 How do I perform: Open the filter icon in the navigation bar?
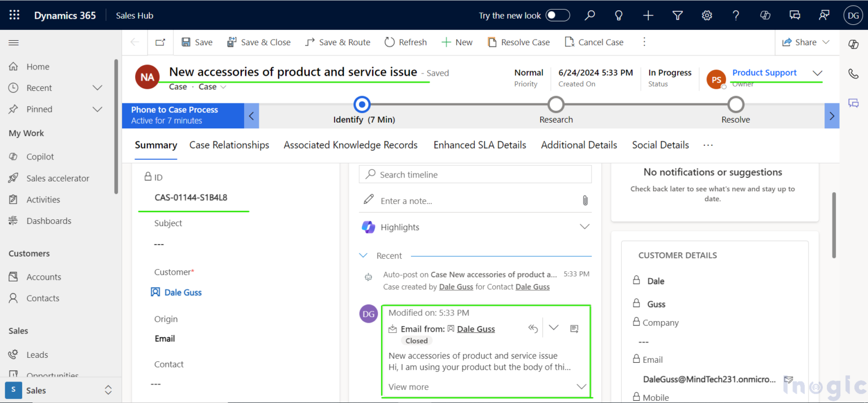pyautogui.click(x=678, y=15)
